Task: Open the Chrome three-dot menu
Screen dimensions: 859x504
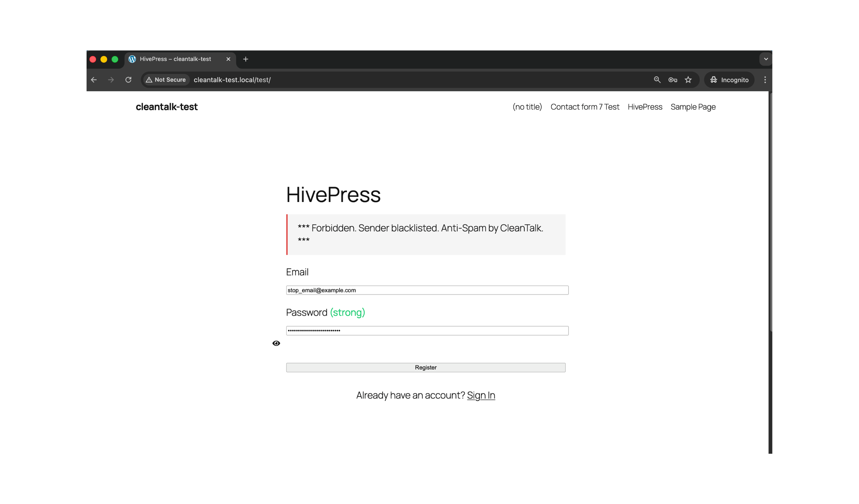Action: tap(765, 80)
